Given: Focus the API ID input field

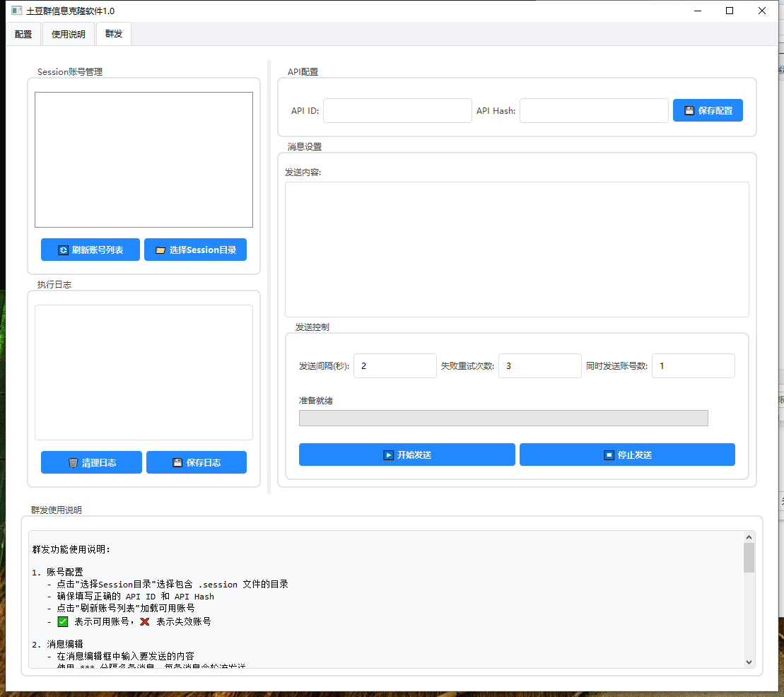Looking at the screenshot, I should pyautogui.click(x=397, y=111).
